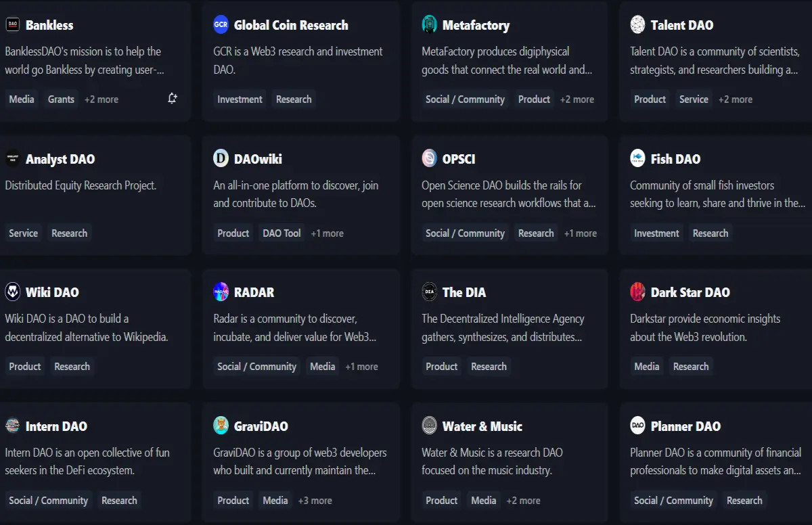Click the Wiki DAO logo icon
The image size is (812, 525).
pos(13,292)
